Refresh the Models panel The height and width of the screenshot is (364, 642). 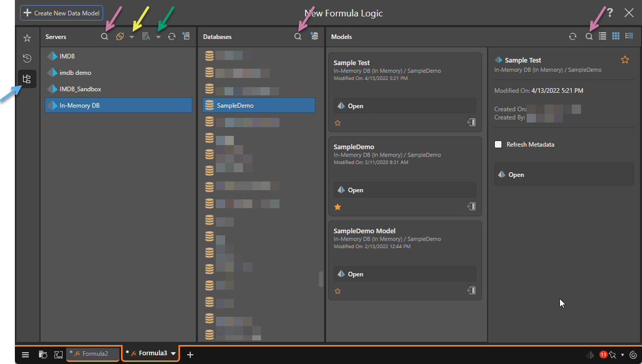(x=573, y=36)
